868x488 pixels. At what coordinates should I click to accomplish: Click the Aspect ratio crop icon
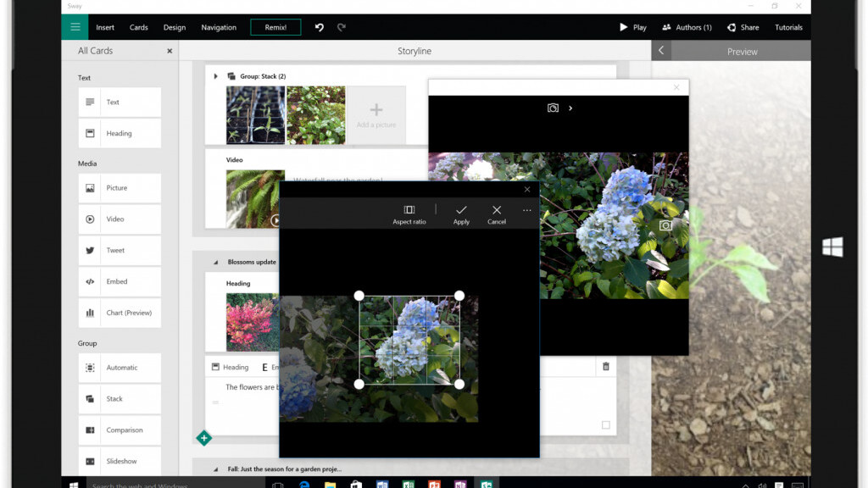[x=409, y=210]
